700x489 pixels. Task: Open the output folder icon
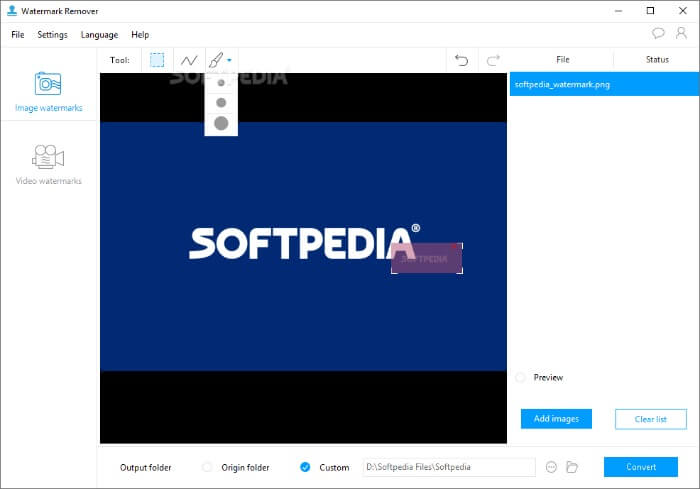(572, 467)
